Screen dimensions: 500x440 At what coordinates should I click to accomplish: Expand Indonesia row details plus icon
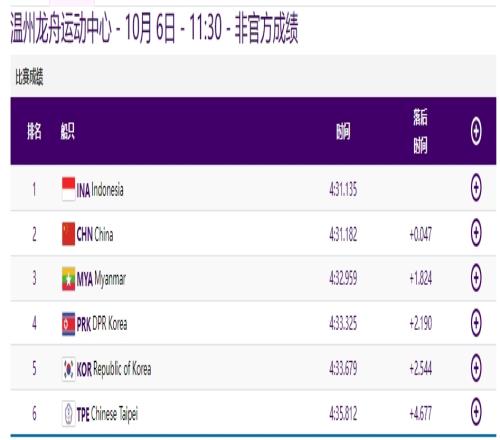476,187
